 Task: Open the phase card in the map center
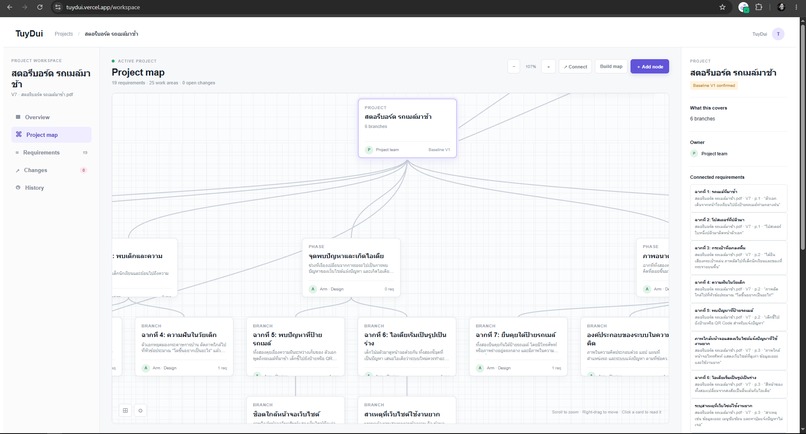click(351, 267)
